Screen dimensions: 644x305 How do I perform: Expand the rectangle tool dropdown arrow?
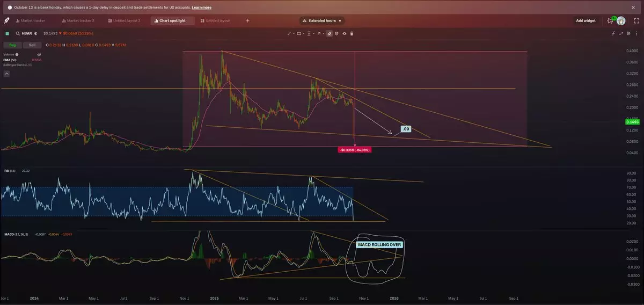pos(304,33)
